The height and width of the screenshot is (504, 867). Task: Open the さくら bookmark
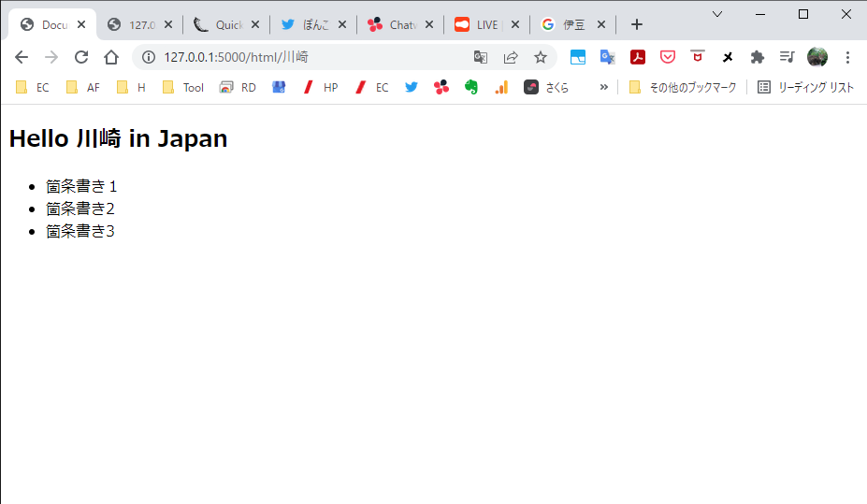coord(546,87)
